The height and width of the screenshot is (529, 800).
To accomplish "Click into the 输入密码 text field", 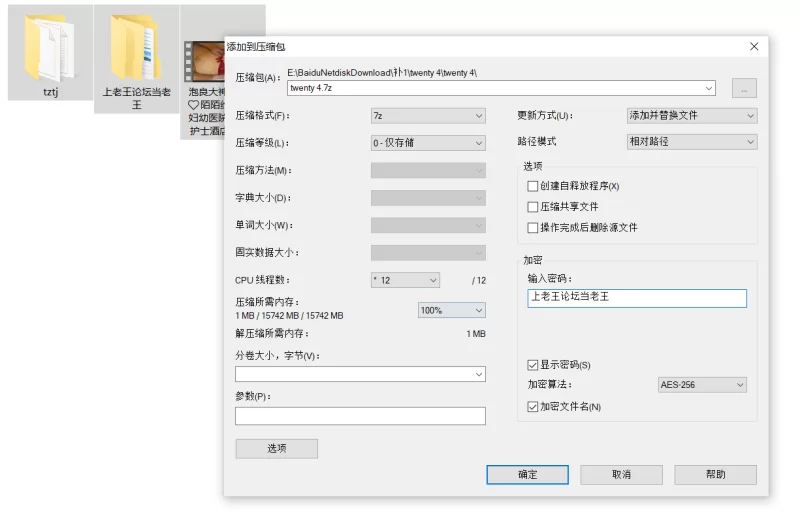I will 637,298.
